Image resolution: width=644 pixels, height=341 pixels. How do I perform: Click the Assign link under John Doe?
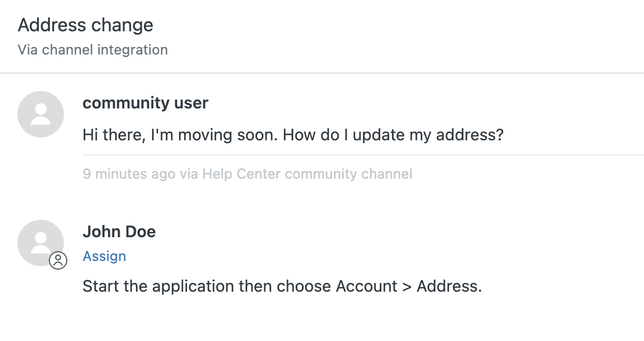point(105,256)
